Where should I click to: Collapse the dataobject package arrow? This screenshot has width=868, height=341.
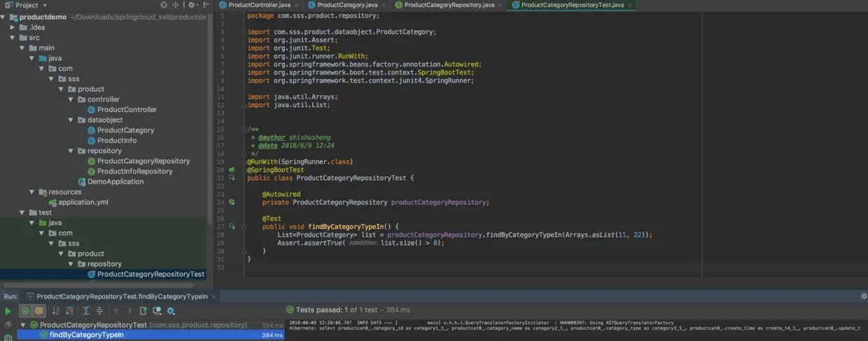point(71,120)
